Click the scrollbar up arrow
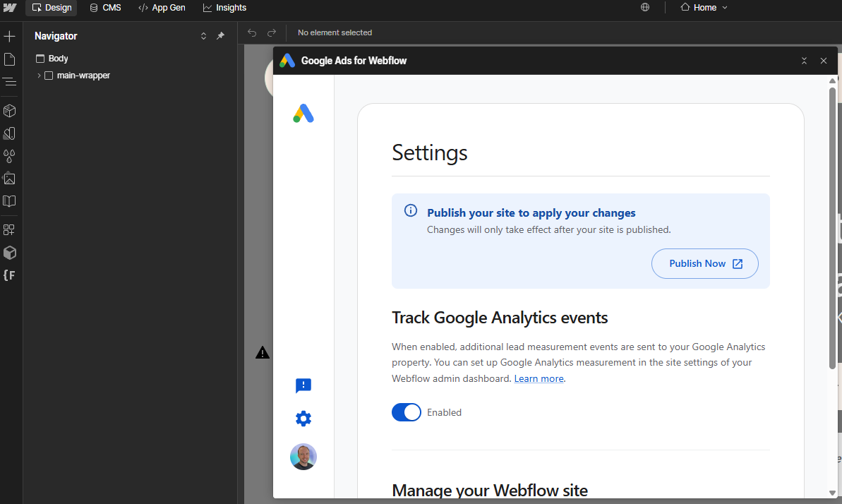This screenshot has height=504, width=842. tap(832, 80)
